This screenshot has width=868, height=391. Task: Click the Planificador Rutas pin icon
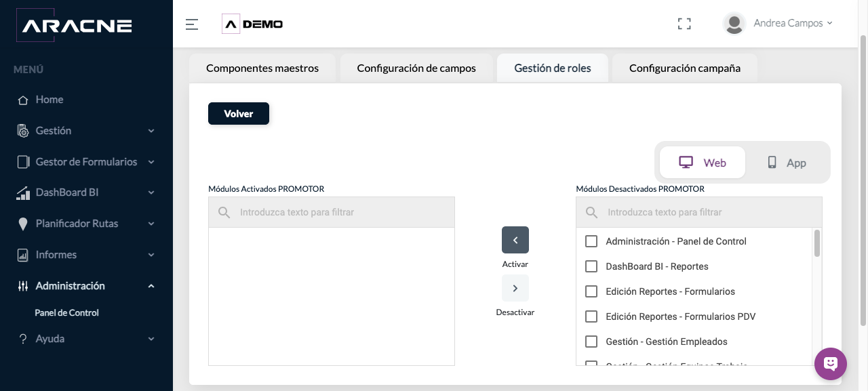click(23, 224)
